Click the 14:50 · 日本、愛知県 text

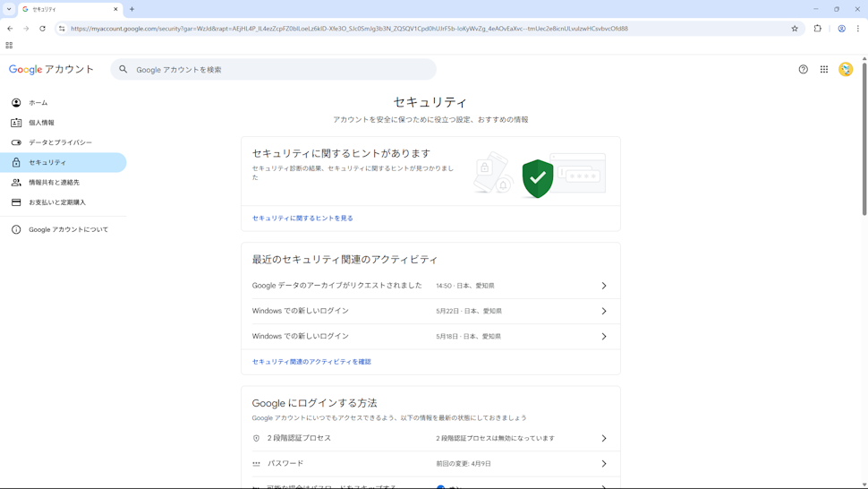tap(465, 286)
